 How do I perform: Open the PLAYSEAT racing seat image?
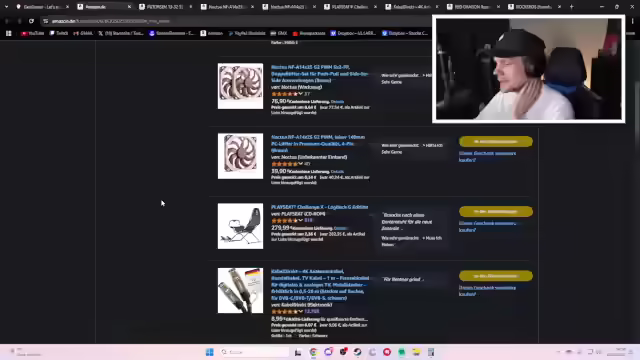240,226
